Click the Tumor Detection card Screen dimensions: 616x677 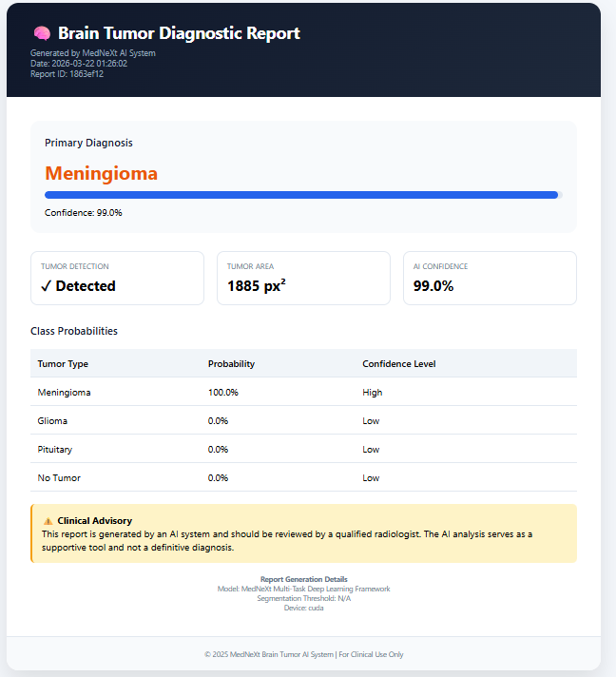tap(118, 278)
